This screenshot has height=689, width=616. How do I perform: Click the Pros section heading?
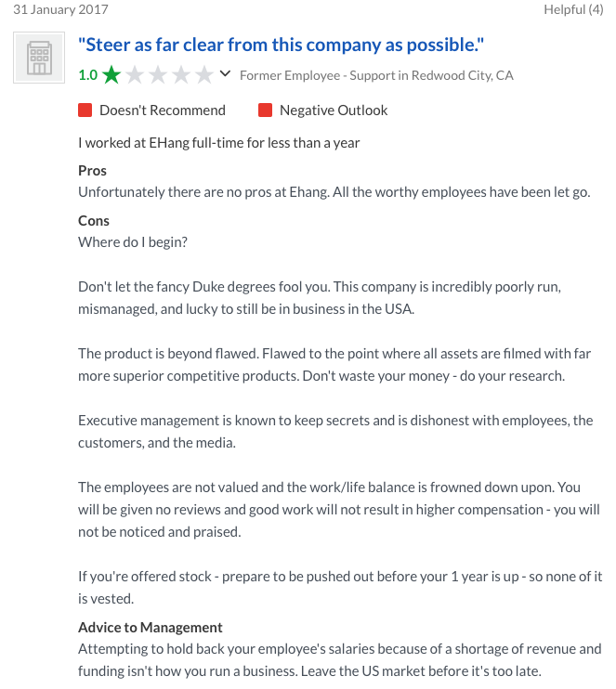[x=92, y=171]
